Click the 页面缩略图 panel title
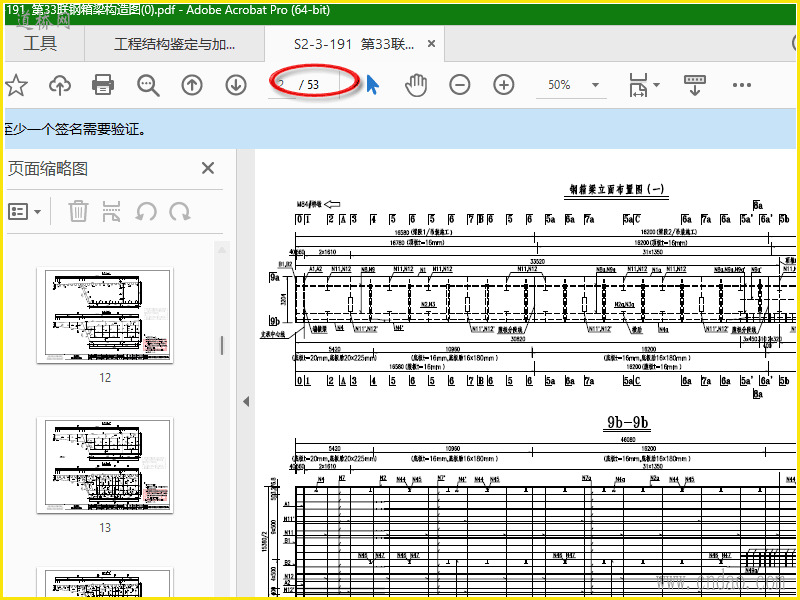 (x=47, y=168)
